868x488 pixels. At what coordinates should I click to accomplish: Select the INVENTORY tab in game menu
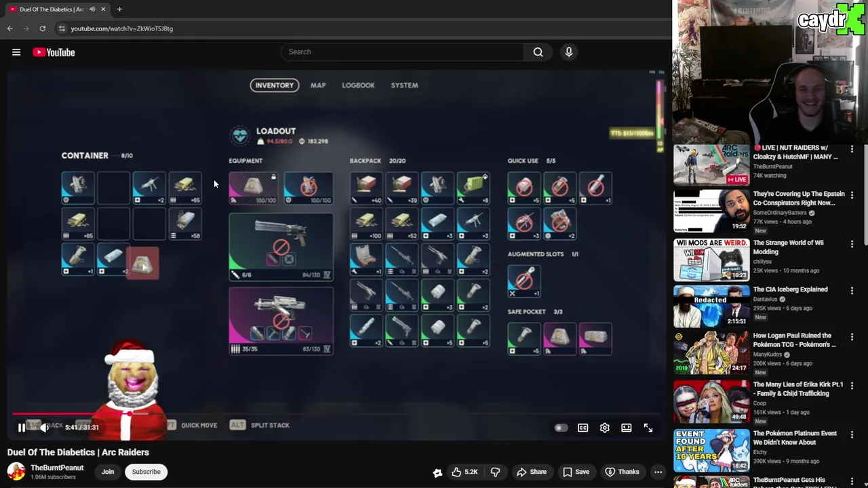[275, 85]
